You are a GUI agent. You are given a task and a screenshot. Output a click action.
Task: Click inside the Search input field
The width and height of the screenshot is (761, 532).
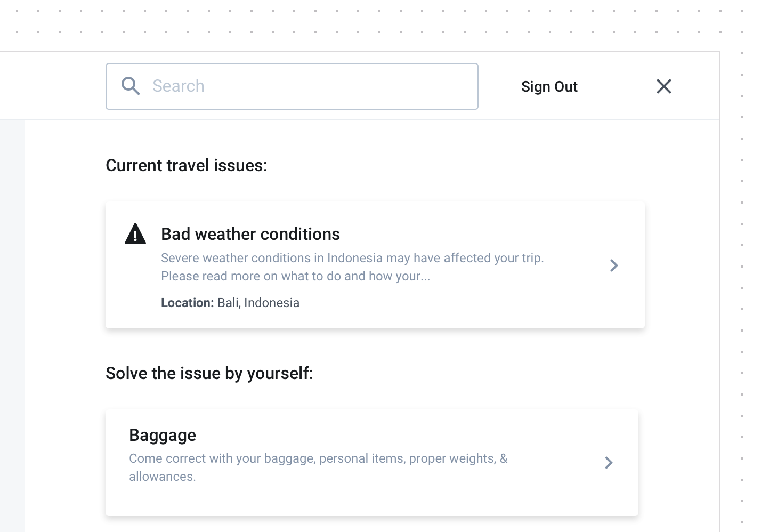[298, 86]
